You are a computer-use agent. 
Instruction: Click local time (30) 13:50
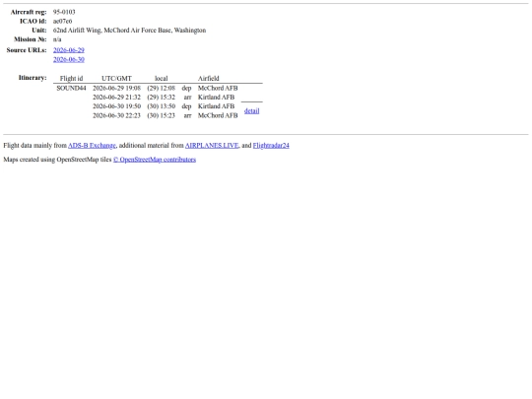click(162, 106)
